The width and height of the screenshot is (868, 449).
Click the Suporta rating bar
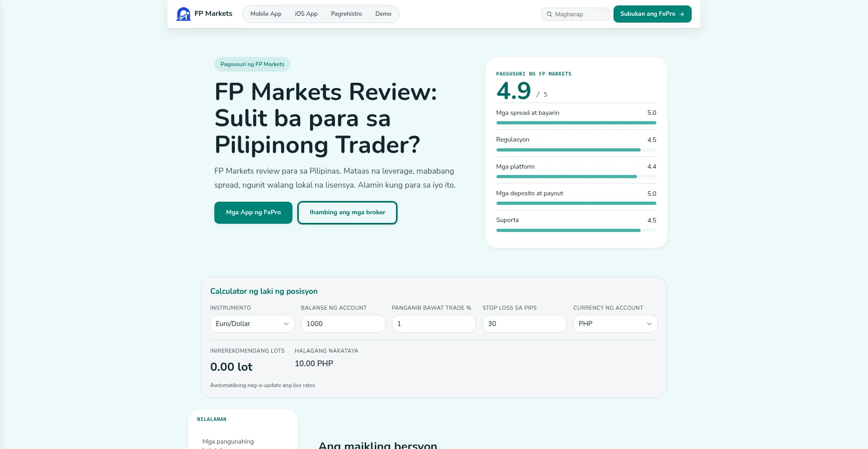[x=576, y=230]
